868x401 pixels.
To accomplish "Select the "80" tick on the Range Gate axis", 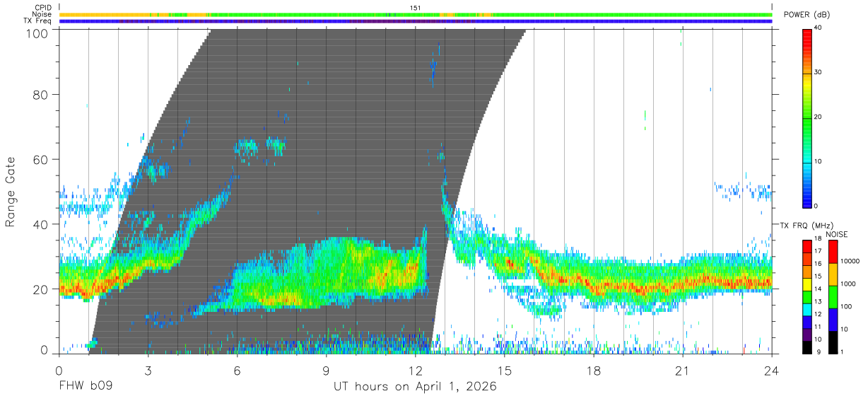I will tap(42, 95).
